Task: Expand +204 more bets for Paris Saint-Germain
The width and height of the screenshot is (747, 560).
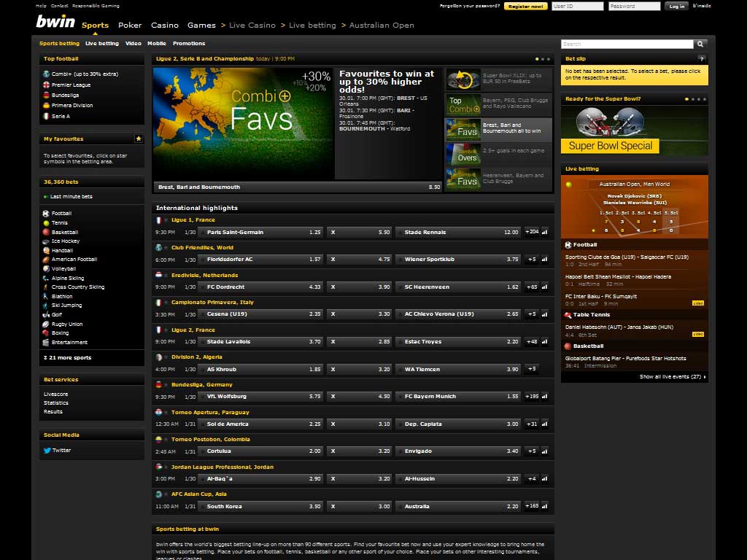Action: 532,233
